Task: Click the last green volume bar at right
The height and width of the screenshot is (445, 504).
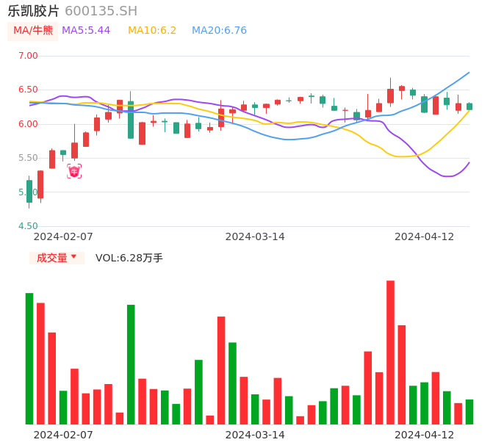Action: (x=469, y=412)
